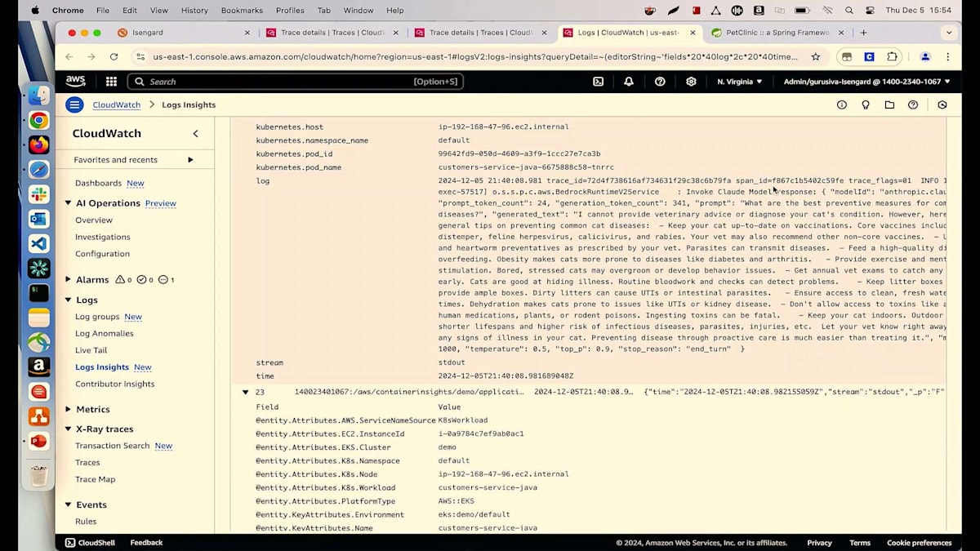Open Log groups
The image size is (980, 551).
(97, 317)
